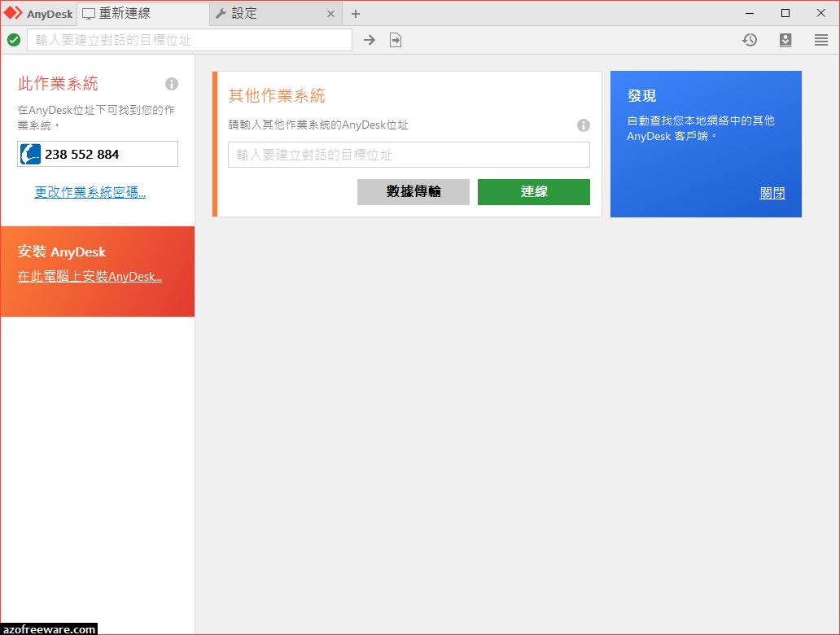Click the AnyDesk logo in the title bar
This screenshot has width=840, height=635.
13,13
